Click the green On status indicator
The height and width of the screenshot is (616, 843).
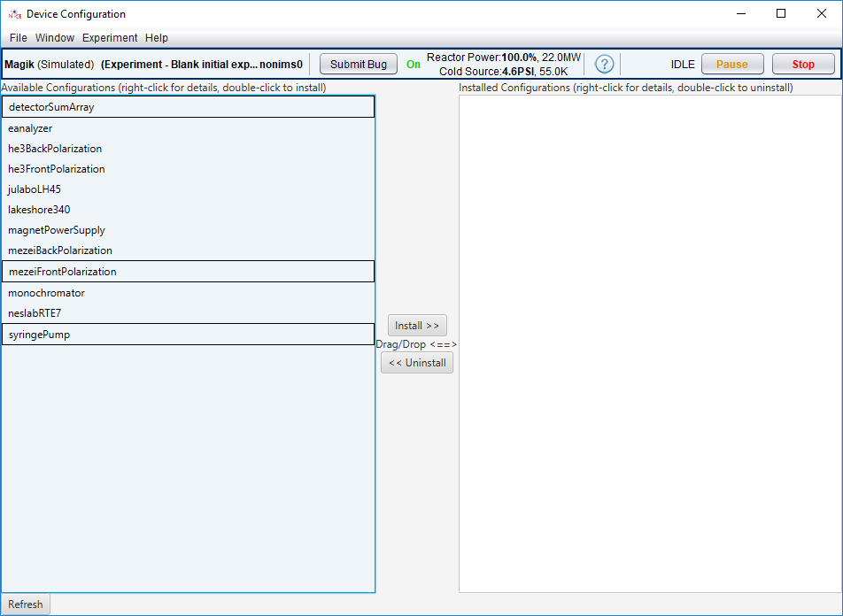click(413, 65)
